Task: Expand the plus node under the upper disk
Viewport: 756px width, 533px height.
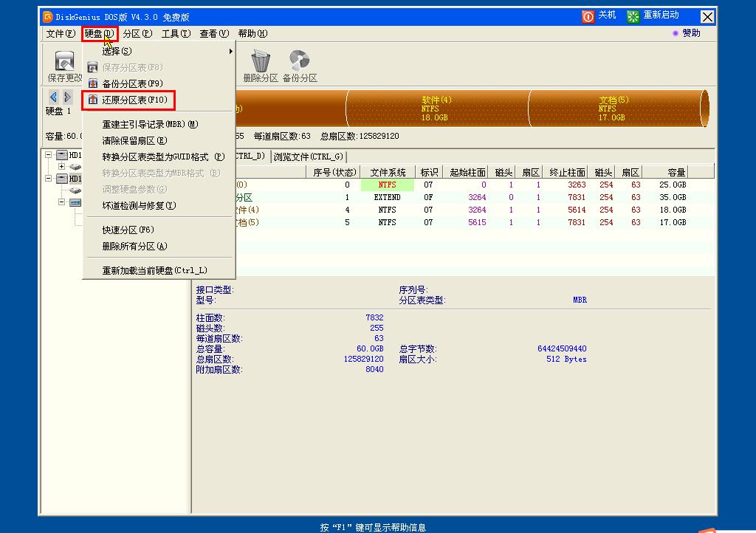Action: [x=62, y=166]
